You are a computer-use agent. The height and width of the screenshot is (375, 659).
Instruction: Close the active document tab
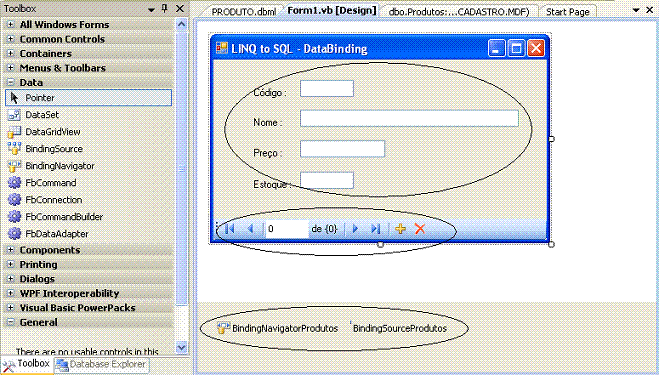click(x=650, y=9)
